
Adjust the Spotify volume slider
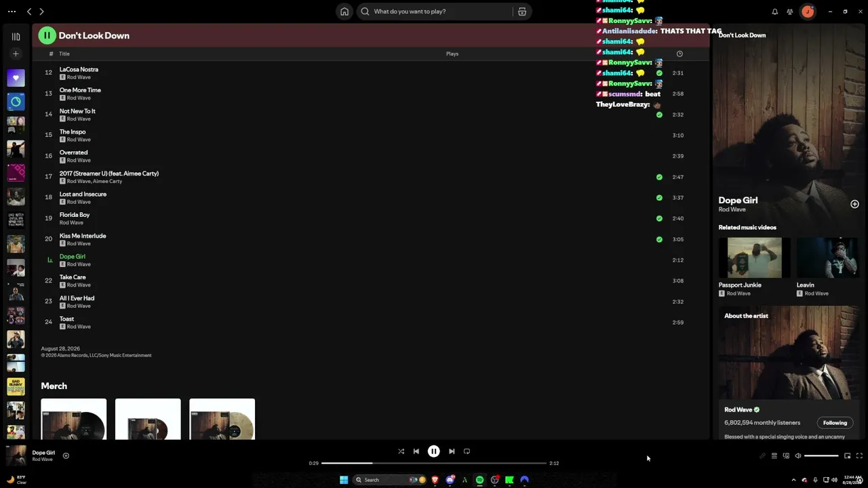click(x=822, y=456)
